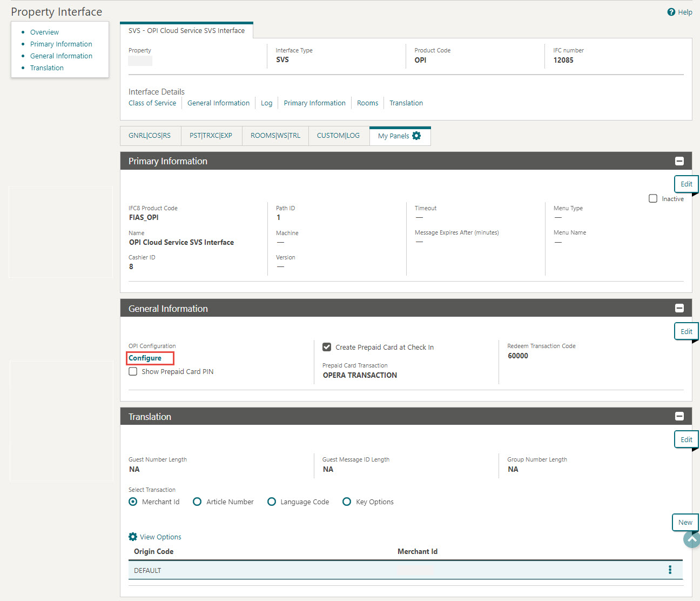Click the View Options link

coord(160,537)
